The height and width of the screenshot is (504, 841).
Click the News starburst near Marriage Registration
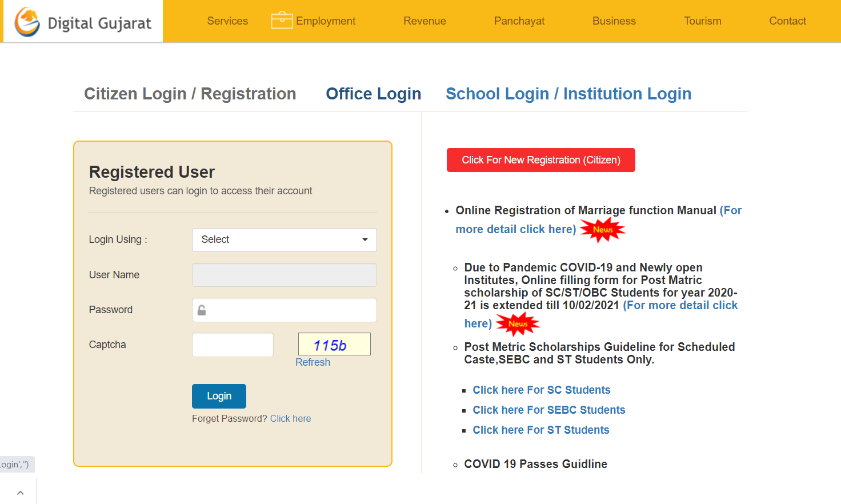pos(603,230)
